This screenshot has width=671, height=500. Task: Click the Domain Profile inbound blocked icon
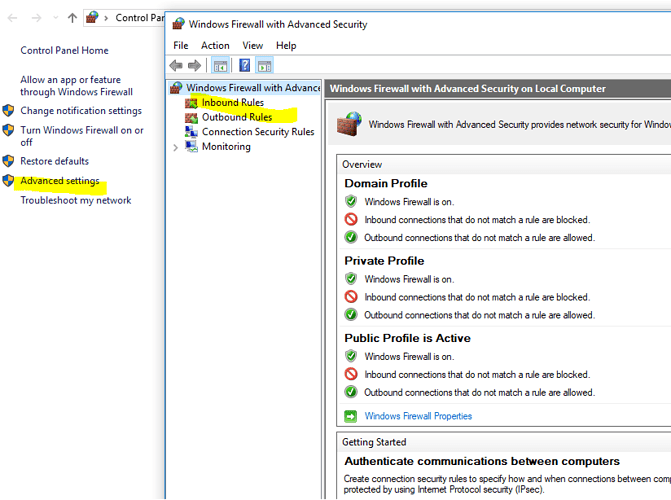(351, 219)
